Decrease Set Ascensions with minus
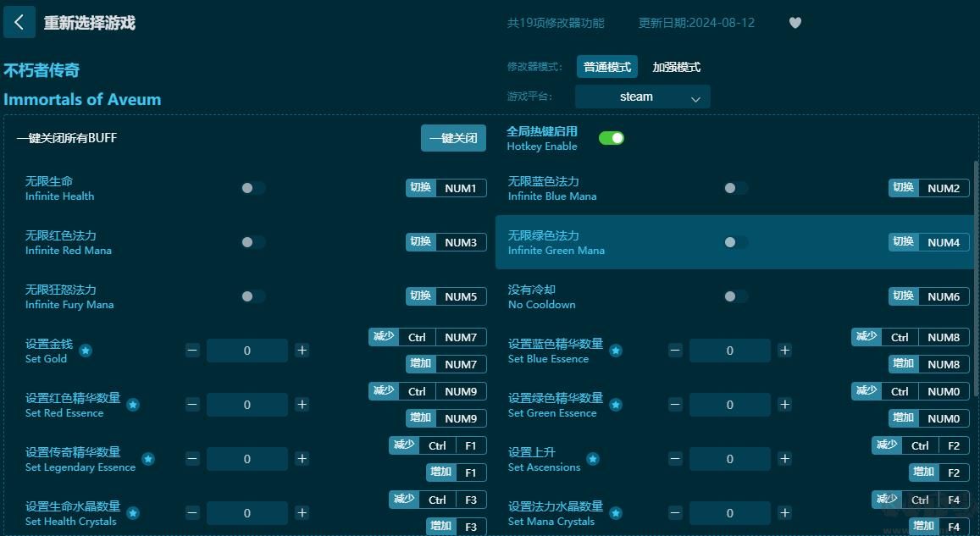Viewport: 980px width, 536px height. coord(675,459)
